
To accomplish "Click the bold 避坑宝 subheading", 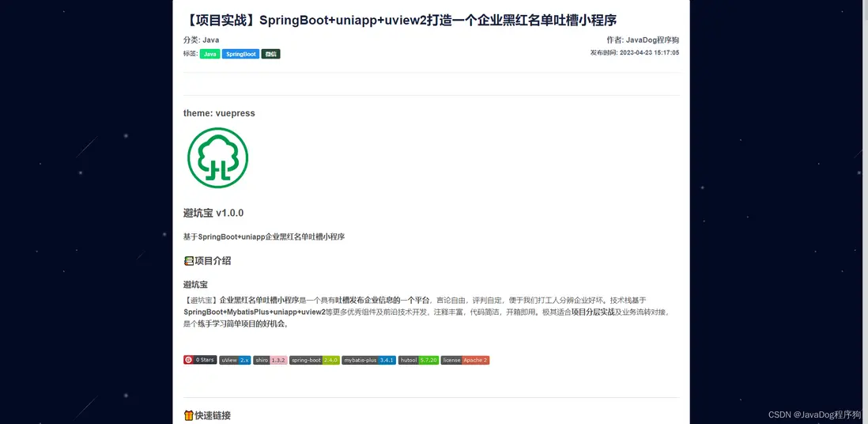I will pyautogui.click(x=195, y=285).
